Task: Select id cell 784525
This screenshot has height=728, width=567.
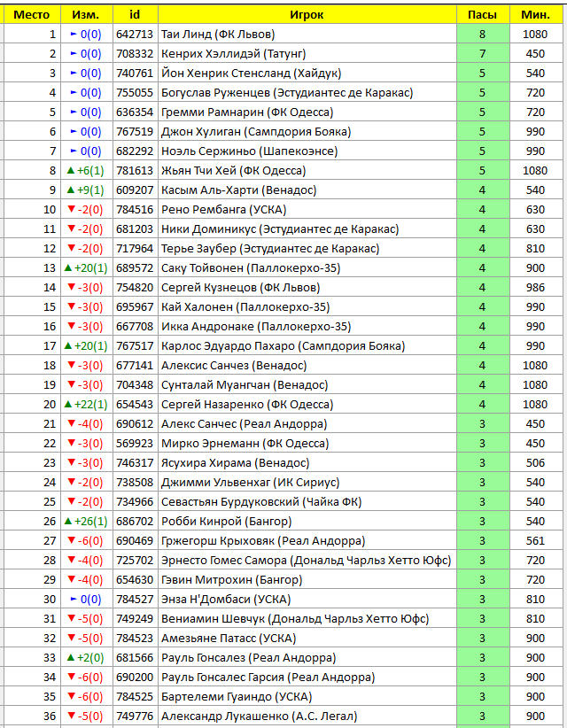Action: tap(135, 697)
